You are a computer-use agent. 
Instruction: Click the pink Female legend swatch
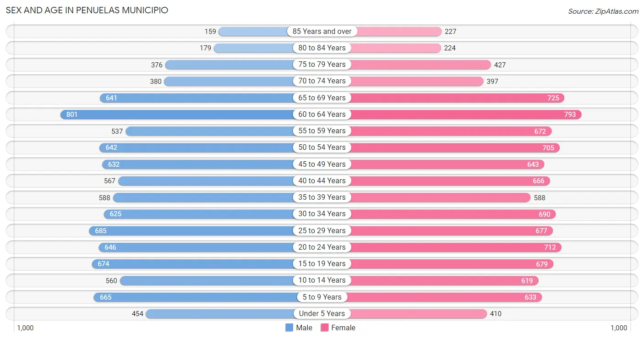click(x=325, y=328)
